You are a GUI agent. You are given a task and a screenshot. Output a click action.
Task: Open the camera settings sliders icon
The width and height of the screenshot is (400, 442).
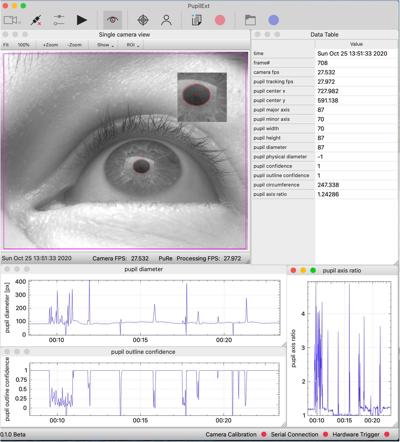59,20
